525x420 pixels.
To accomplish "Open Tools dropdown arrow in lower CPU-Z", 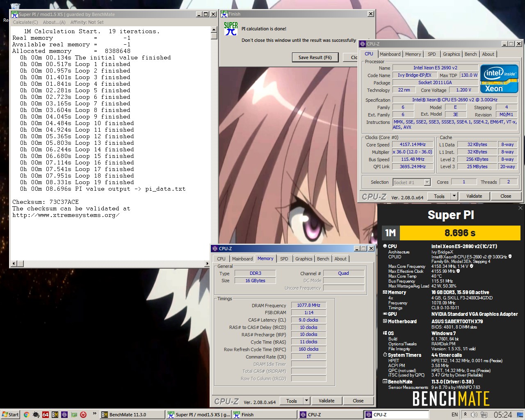I will pos(306,401).
